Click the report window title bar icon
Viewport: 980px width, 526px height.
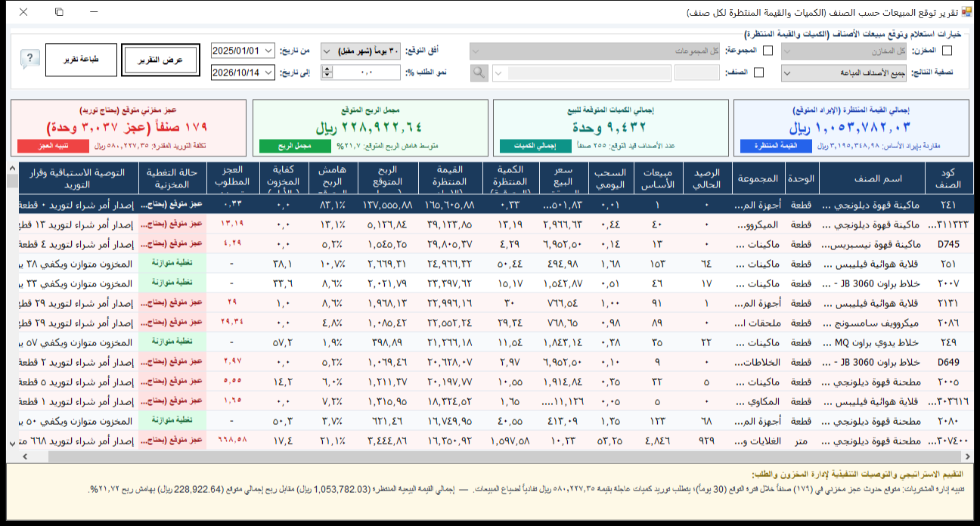(x=966, y=13)
